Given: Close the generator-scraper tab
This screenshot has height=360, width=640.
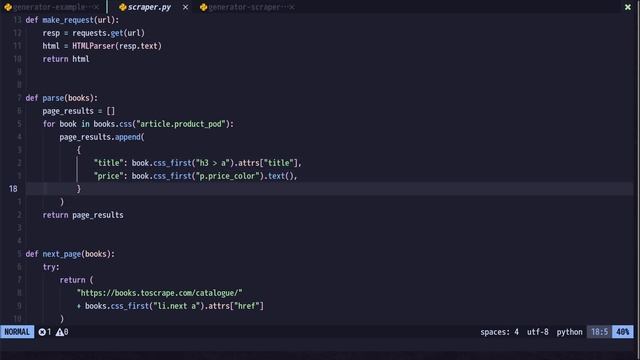Looking at the screenshot, I should [x=291, y=7].
